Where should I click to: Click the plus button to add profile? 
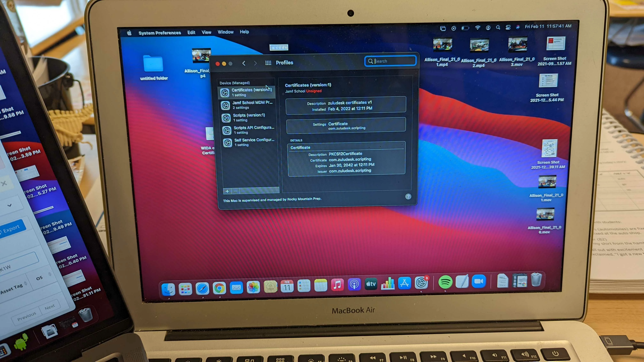tap(227, 191)
